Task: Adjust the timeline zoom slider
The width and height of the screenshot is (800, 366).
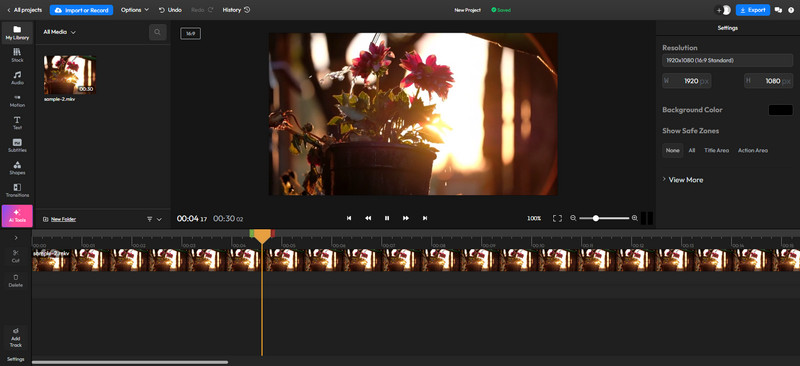Action: 595,218
